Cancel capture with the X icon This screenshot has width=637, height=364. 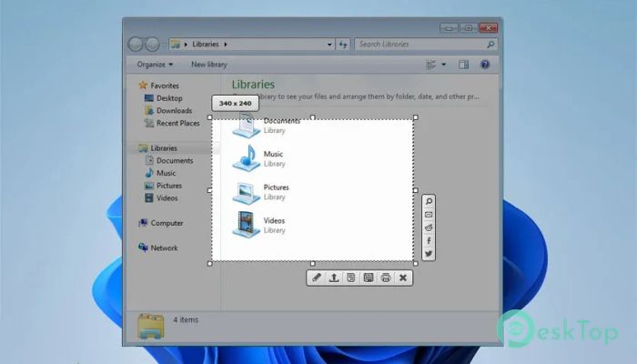[403, 278]
